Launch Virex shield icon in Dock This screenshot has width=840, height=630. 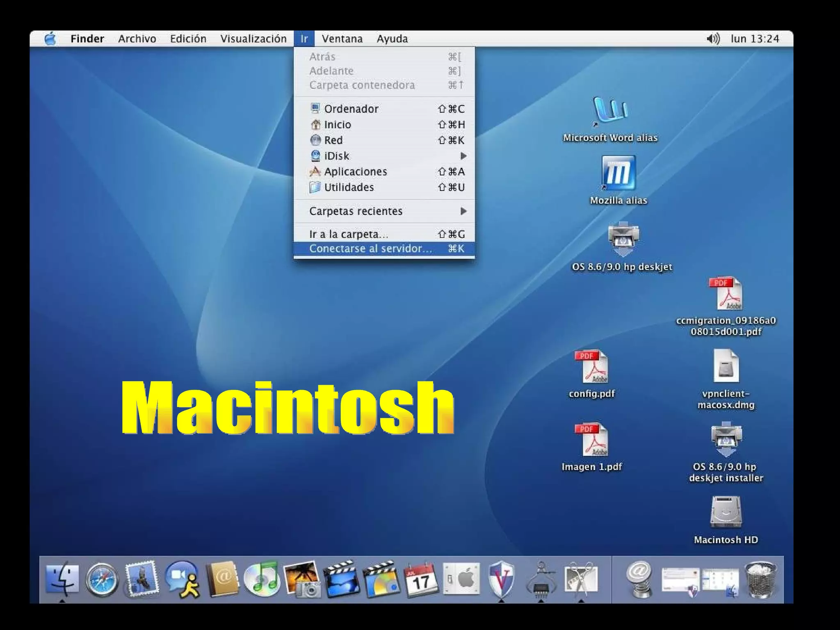(501, 580)
